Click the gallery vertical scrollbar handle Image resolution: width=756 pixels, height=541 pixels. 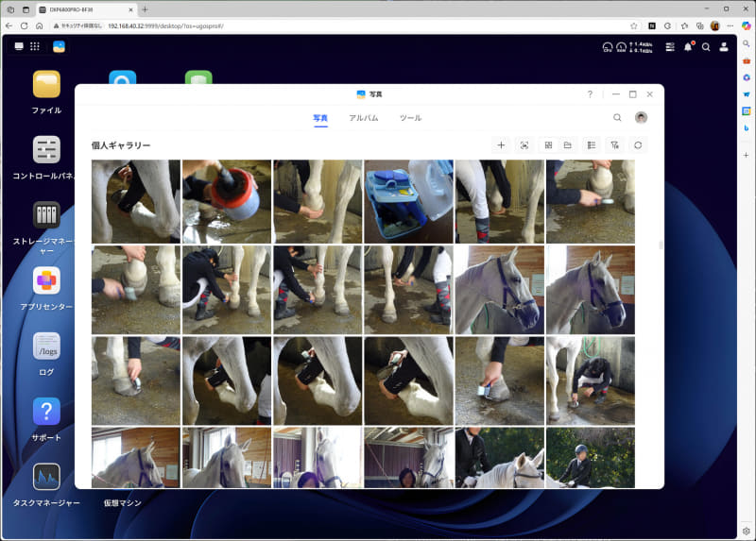(661, 245)
